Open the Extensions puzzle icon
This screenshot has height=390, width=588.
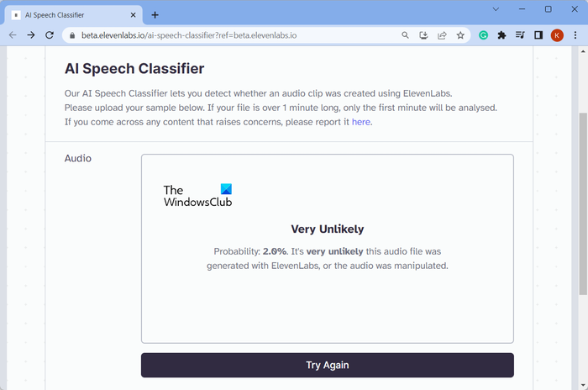pos(502,35)
